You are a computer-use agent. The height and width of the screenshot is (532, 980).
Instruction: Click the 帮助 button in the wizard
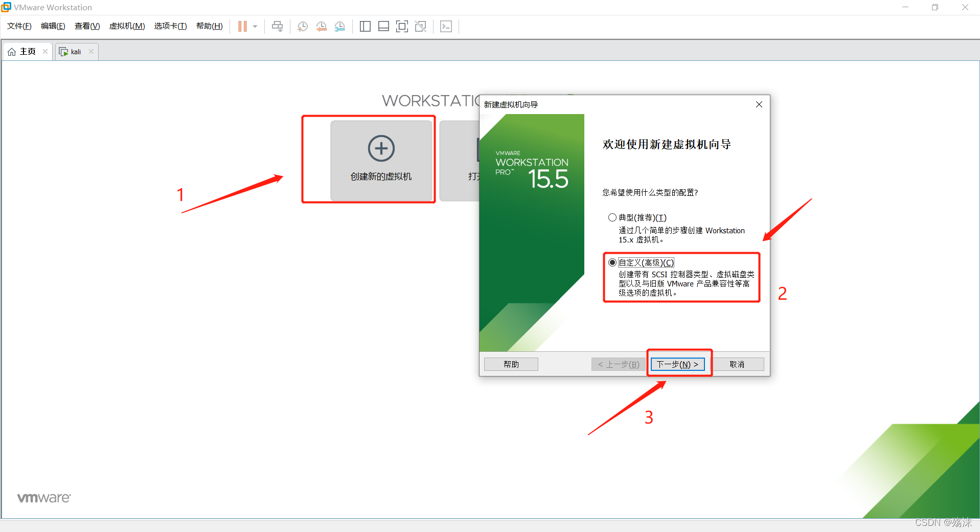(511, 364)
